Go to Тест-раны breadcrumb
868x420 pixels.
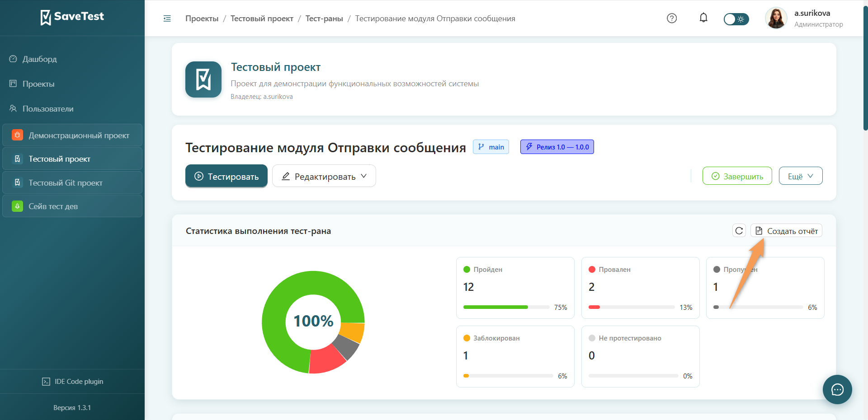tap(324, 19)
